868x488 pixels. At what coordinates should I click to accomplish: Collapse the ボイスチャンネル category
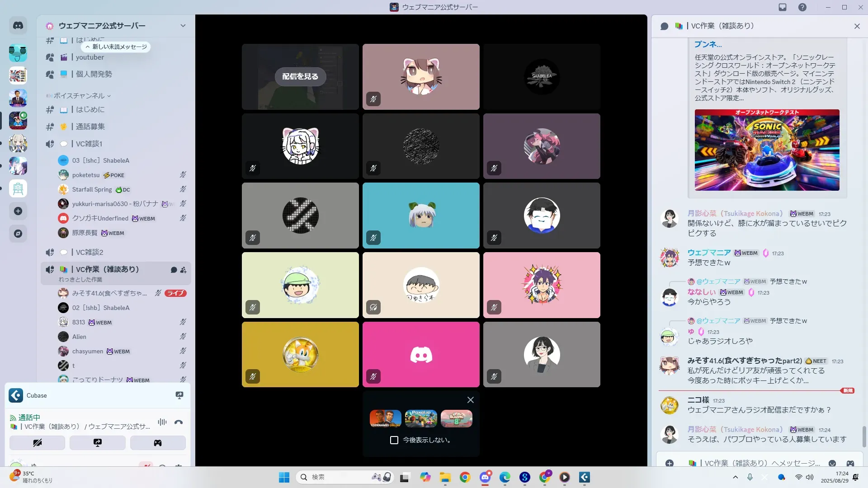79,96
